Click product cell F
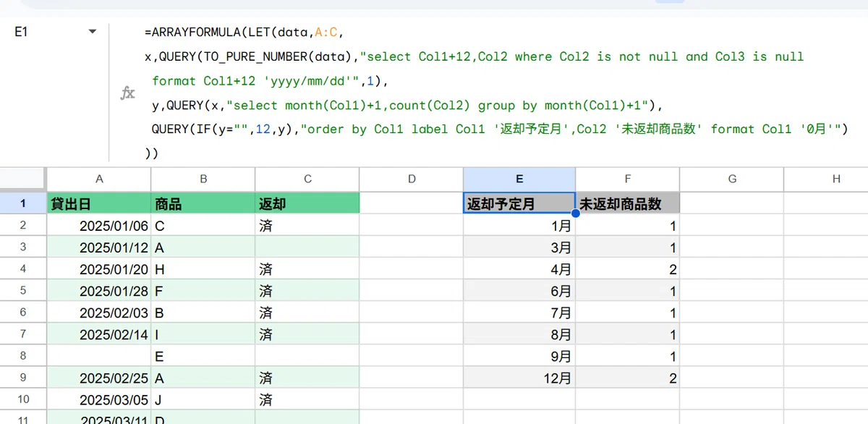 click(203, 290)
